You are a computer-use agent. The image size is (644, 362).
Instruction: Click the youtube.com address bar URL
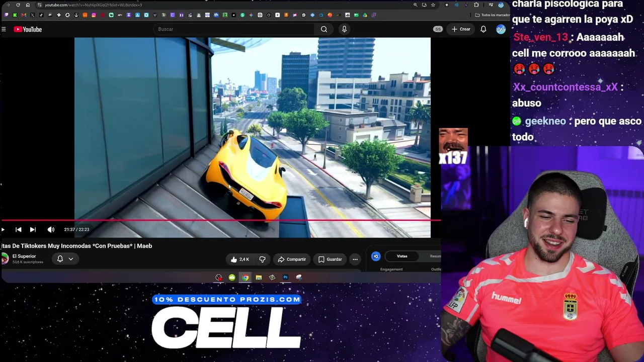coord(94,5)
